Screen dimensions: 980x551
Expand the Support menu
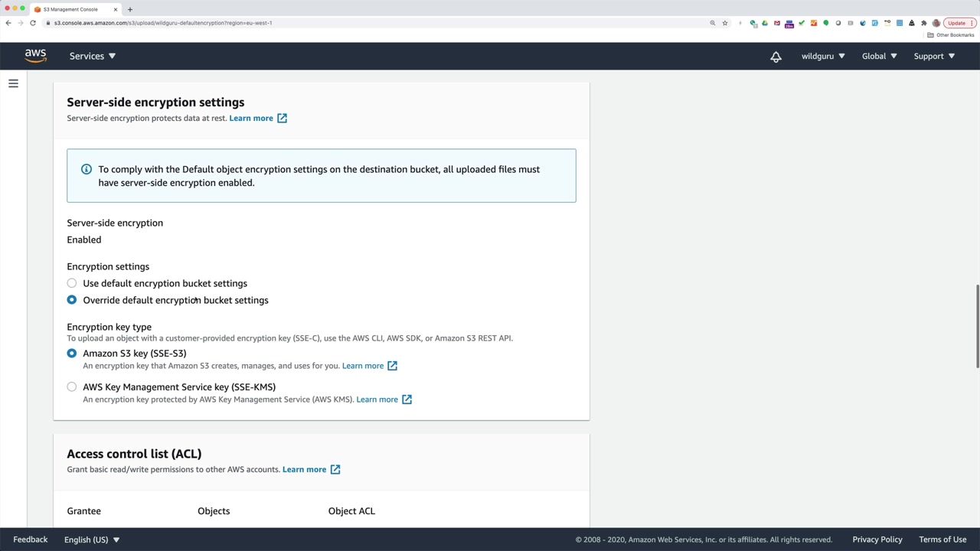click(x=934, y=56)
